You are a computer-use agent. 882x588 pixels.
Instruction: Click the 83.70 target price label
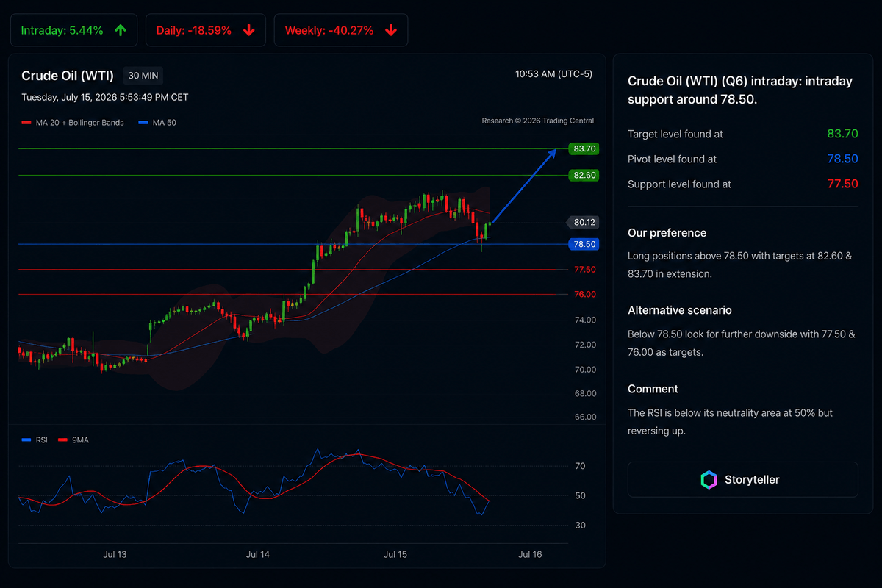[585, 148]
